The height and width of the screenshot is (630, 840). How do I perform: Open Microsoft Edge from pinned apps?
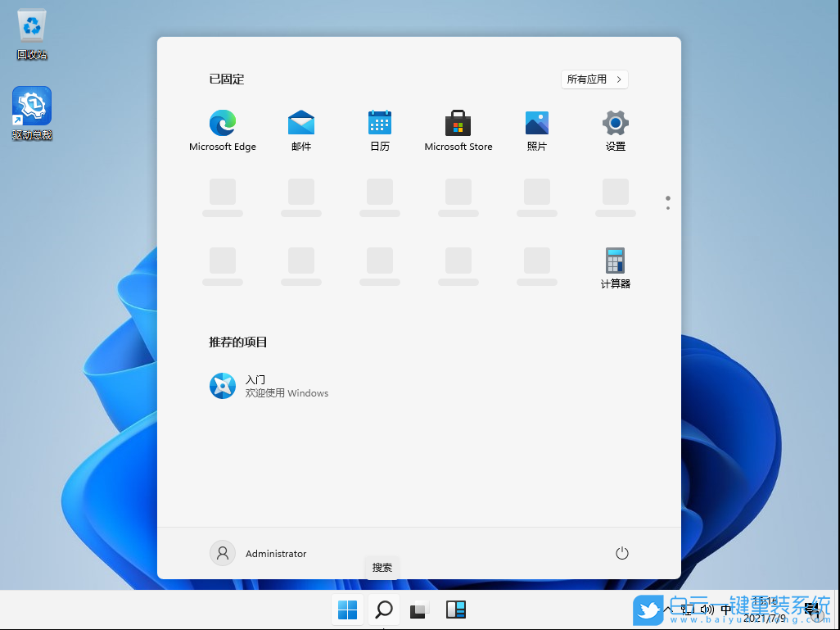[x=222, y=125]
